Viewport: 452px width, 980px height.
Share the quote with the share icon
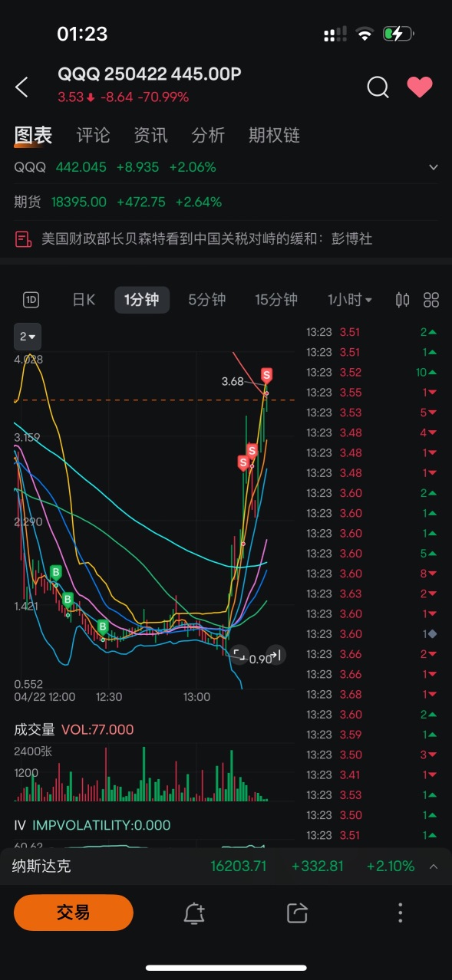coord(297,913)
